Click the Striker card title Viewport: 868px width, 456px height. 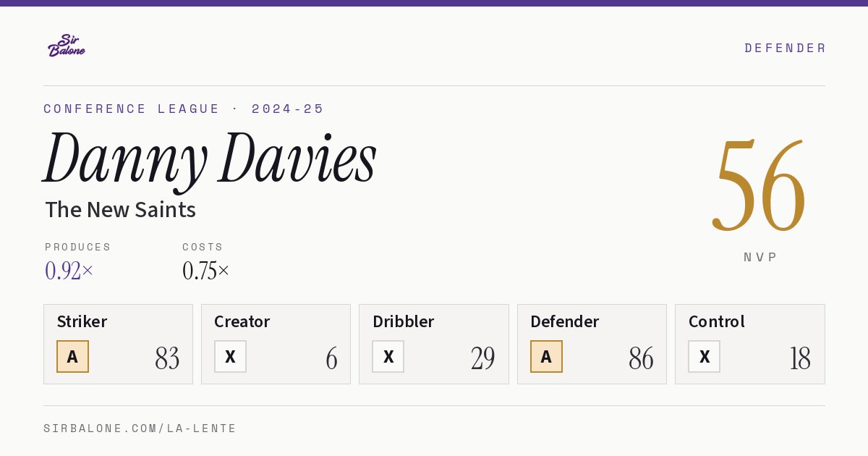tap(82, 321)
